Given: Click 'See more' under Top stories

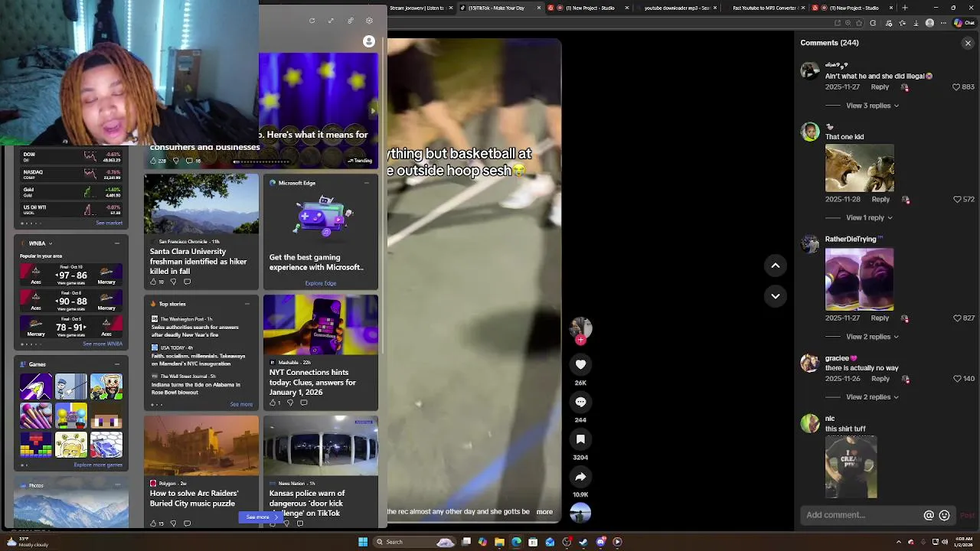Looking at the screenshot, I should (241, 405).
